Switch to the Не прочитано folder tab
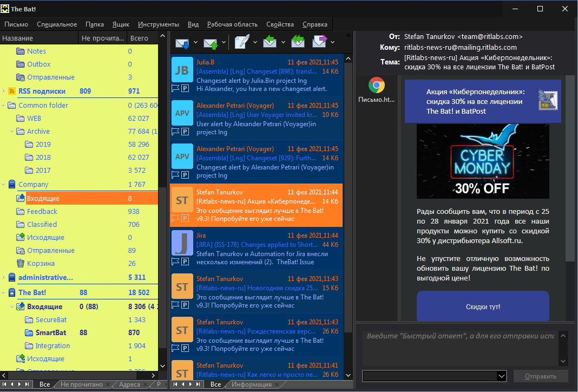This screenshot has width=578, height=392. coord(82,384)
